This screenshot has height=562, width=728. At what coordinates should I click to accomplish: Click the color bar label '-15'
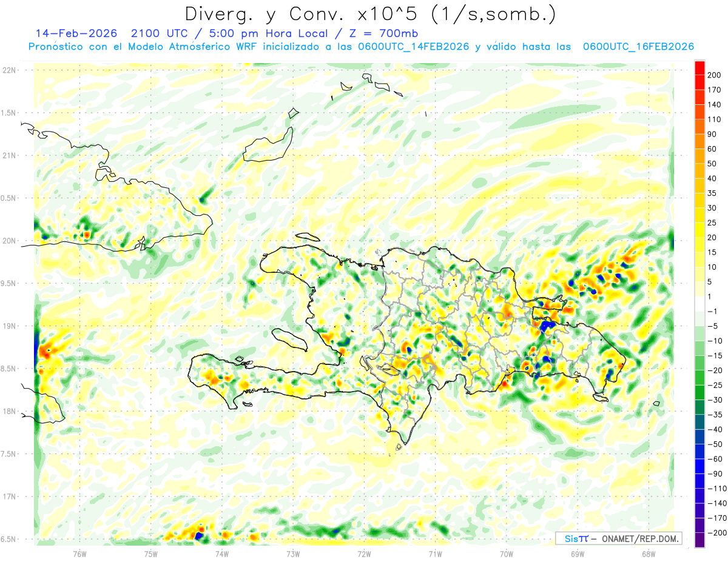(714, 356)
